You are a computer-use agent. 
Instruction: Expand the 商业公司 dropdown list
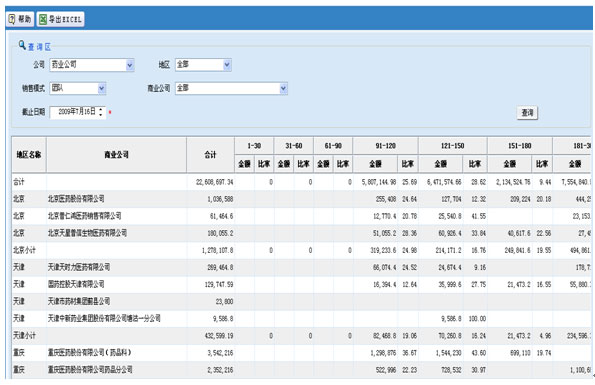283,88
